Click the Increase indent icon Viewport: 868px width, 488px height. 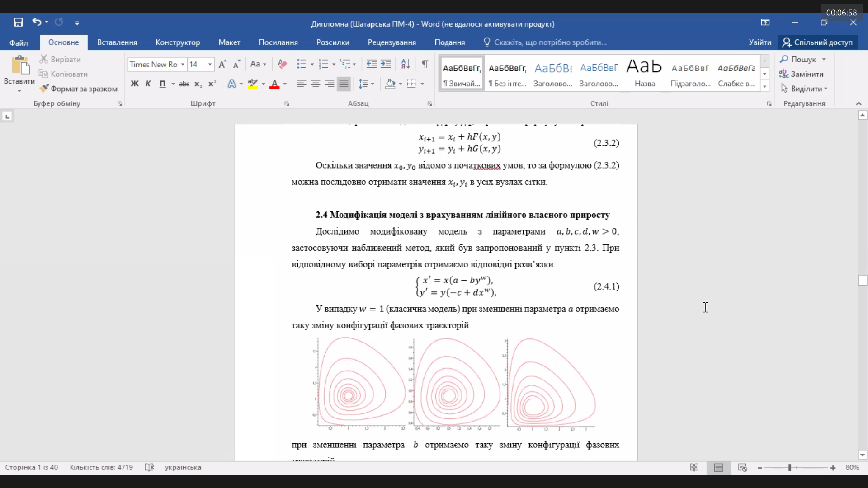click(x=386, y=64)
